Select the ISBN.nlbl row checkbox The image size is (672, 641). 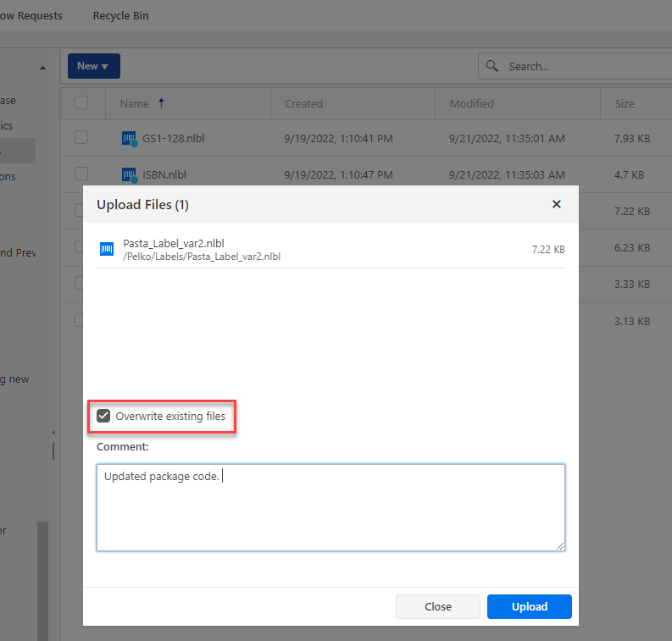(81, 174)
